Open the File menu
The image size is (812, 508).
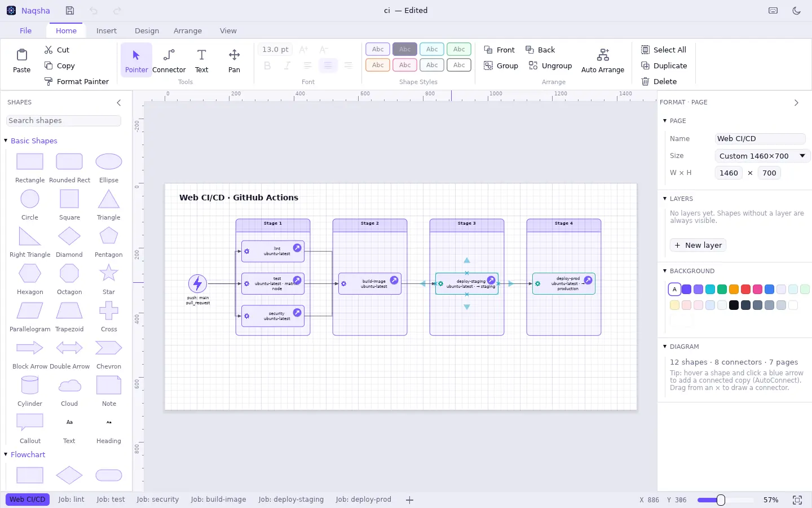[x=25, y=30]
